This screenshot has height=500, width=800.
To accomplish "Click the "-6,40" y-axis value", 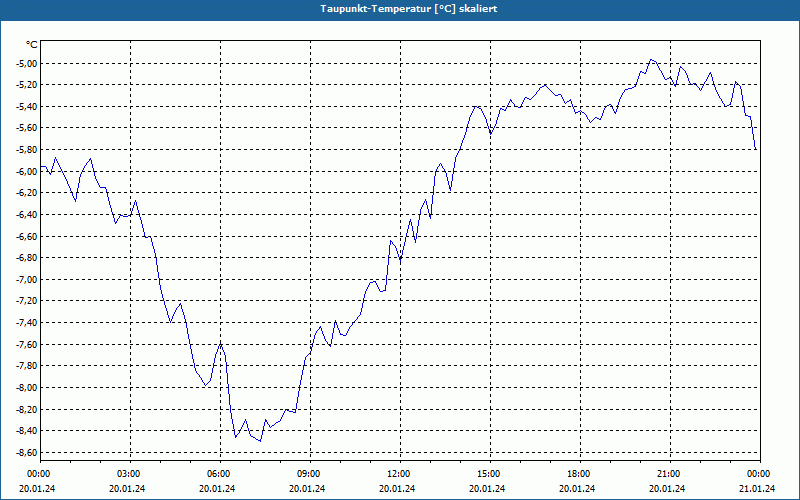I will [26, 214].
